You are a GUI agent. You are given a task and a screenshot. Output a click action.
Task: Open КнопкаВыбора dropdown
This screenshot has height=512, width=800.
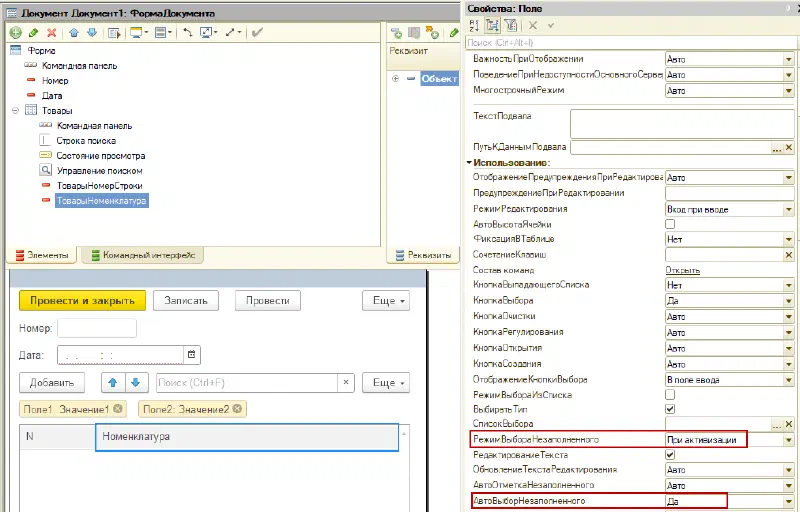(789, 301)
